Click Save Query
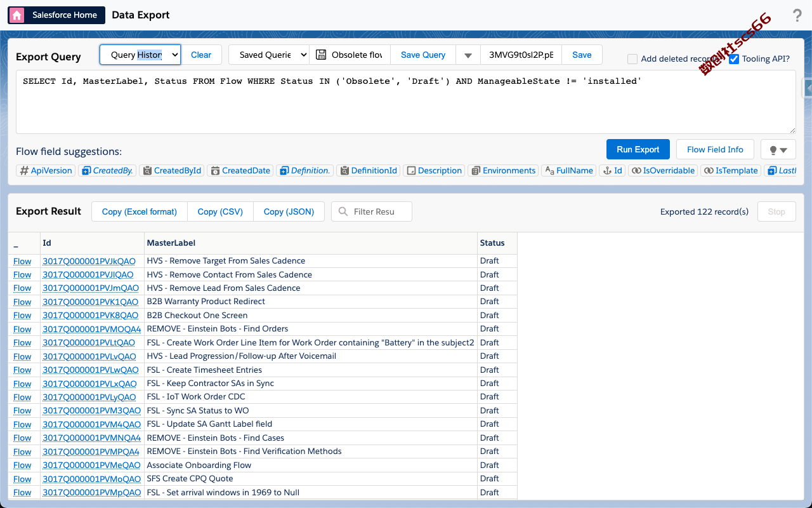812x508 pixels. (423, 55)
